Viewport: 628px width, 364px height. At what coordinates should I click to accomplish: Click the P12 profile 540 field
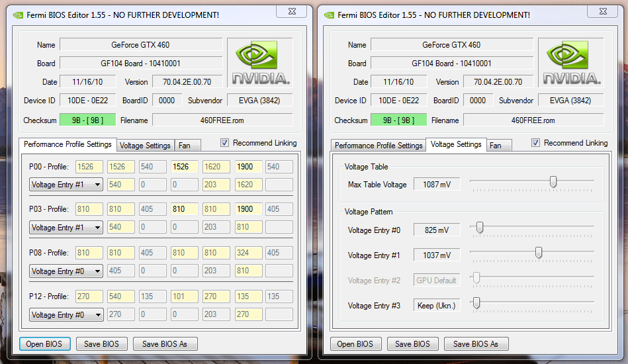pos(121,296)
